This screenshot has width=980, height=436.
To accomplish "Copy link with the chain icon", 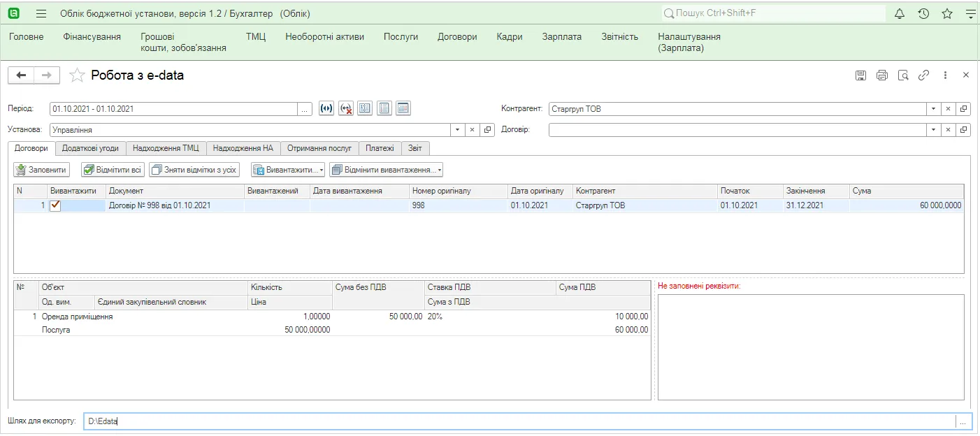I will [923, 75].
